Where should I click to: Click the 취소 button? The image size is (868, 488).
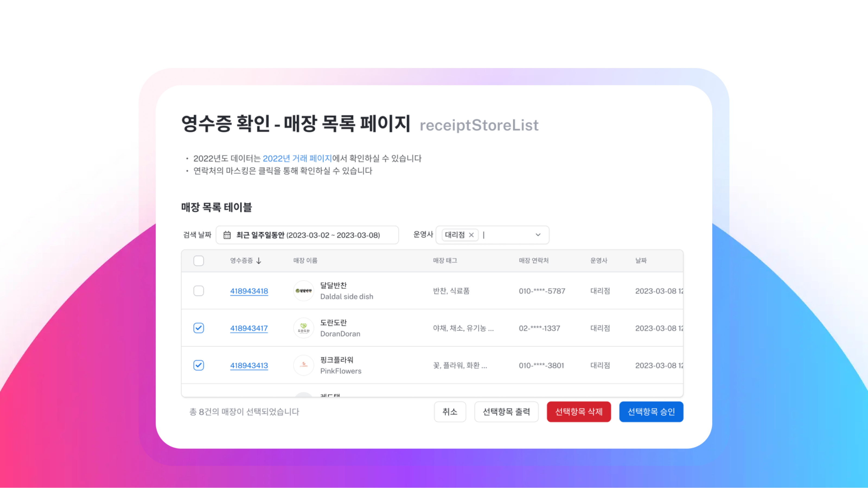pos(450,412)
